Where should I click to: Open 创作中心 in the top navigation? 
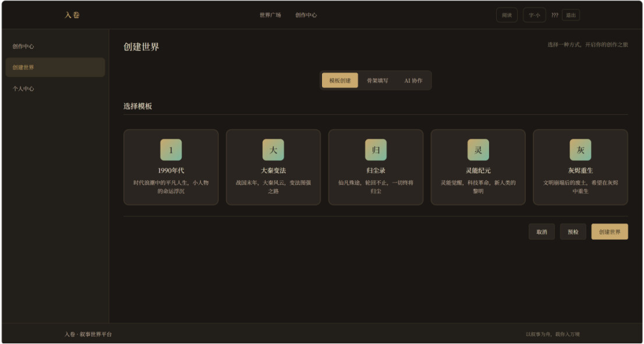pyautogui.click(x=306, y=15)
